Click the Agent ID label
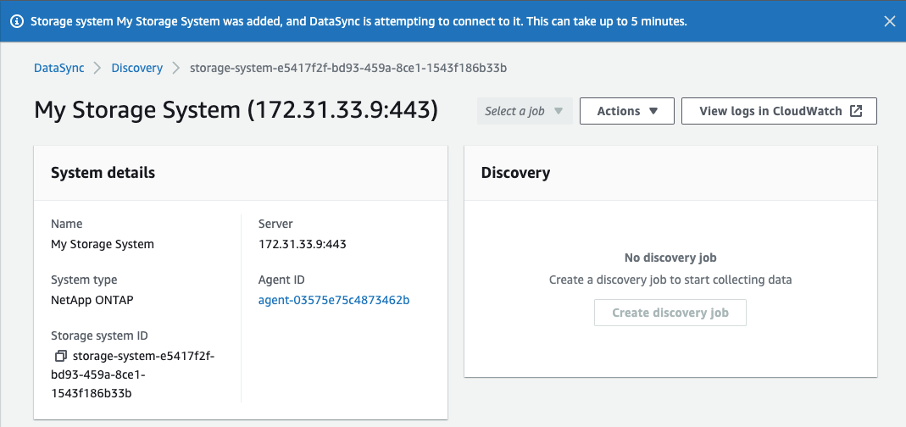The height and width of the screenshot is (427, 906). tap(281, 280)
